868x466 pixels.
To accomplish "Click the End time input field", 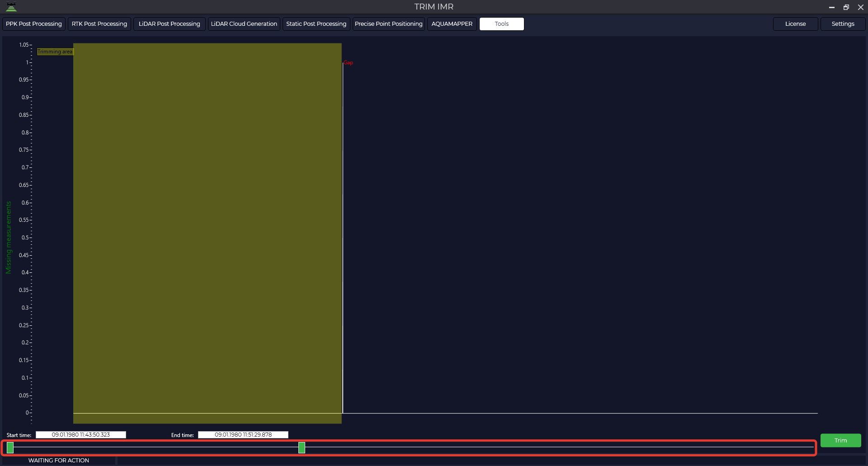I will 243,435.
